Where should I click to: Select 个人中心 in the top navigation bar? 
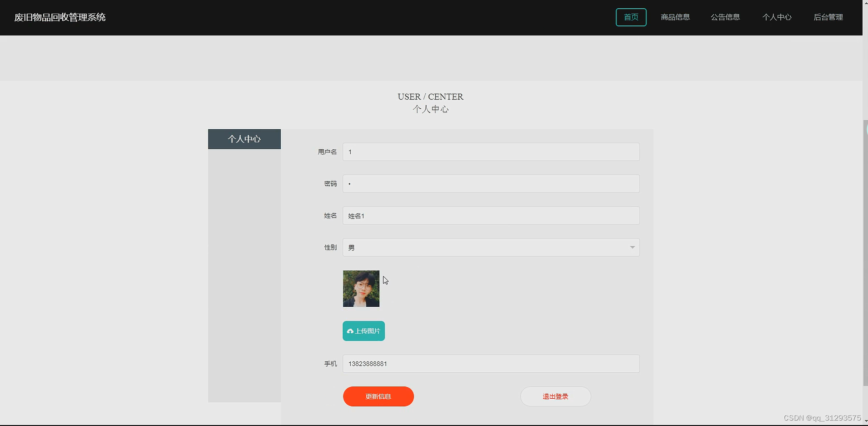[x=777, y=17]
